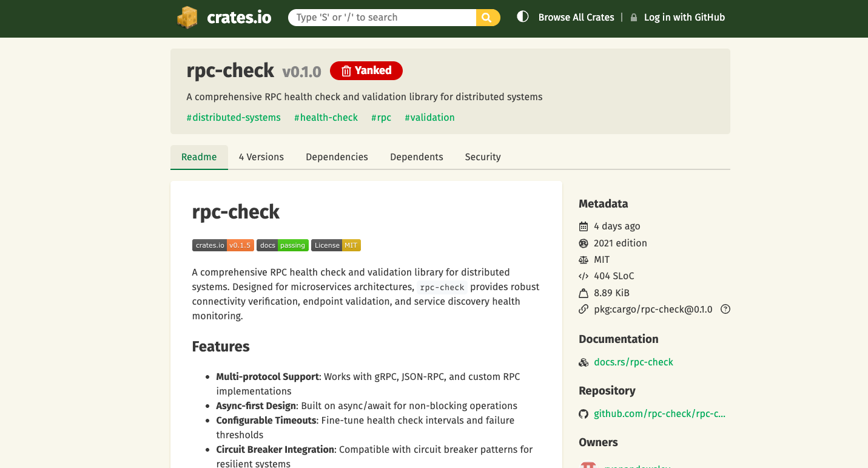Click the help icon beside the purl

pos(725,309)
